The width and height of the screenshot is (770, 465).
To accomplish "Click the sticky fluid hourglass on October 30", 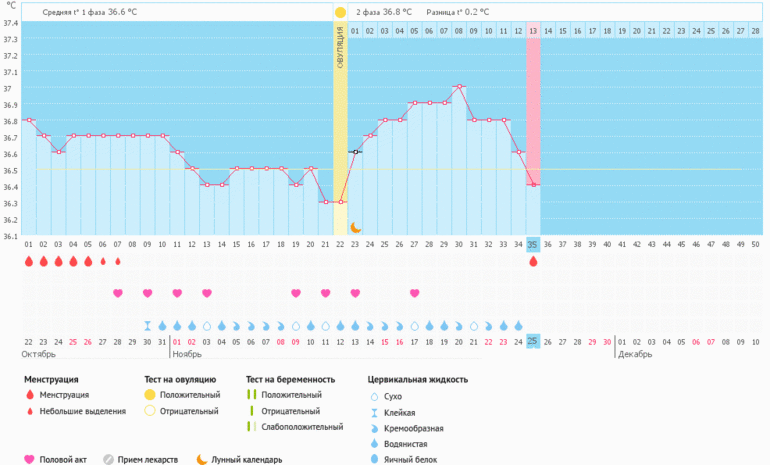I will point(147,326).
